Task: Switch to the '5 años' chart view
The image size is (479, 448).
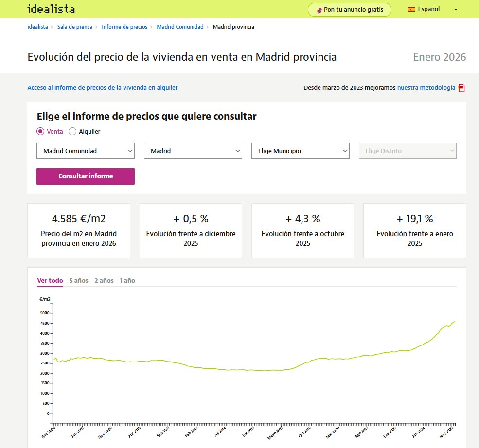Action: click(78, 280)
